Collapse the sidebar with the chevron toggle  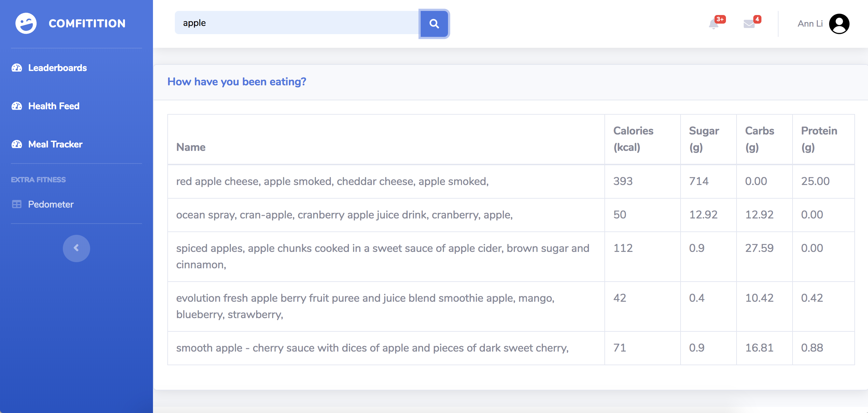click(76, 248)
